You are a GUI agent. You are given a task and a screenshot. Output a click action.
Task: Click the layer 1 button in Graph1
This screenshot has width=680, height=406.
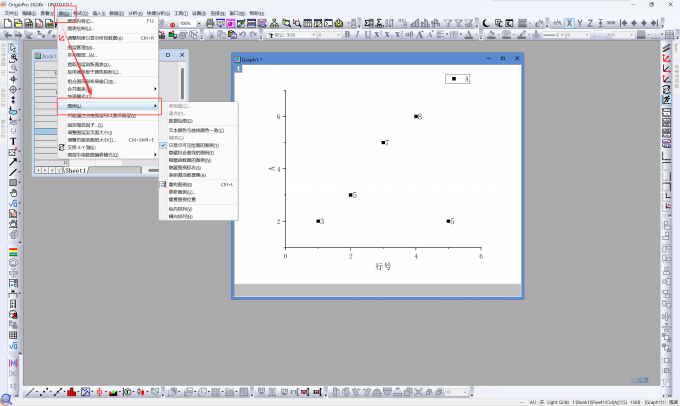click(238, 69)
